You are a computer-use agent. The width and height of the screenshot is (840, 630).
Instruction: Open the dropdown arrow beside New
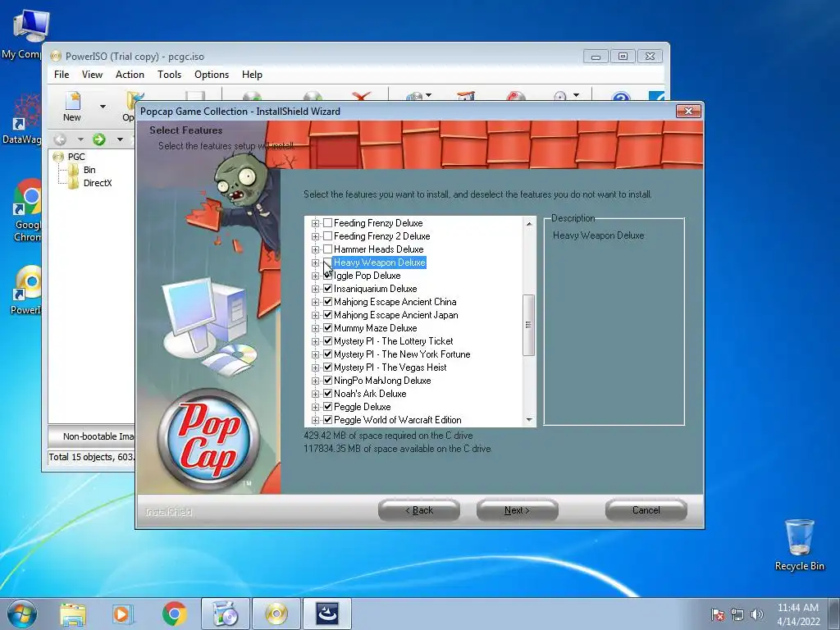[103, 107]
